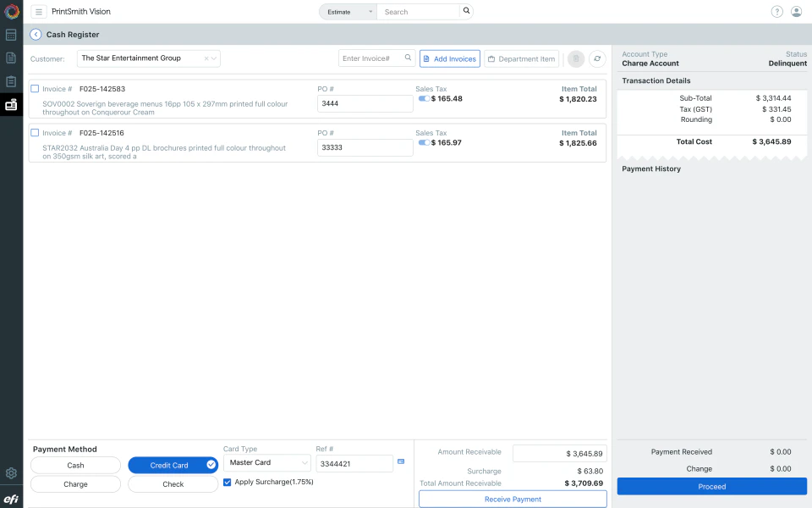Open the settings gear in the sidebar
This screenshot has height=508, width=812.
(x=11, y=473)
